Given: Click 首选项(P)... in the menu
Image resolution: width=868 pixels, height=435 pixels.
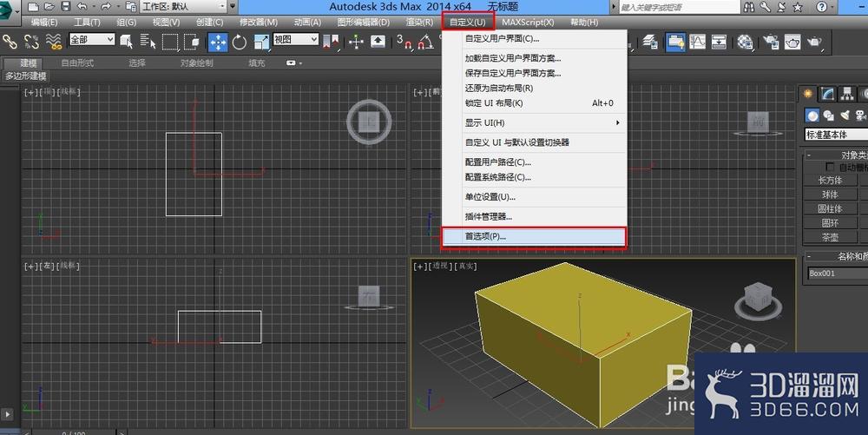Looking at the screenshot, I should pyautogui.click(x=534, y=236).
